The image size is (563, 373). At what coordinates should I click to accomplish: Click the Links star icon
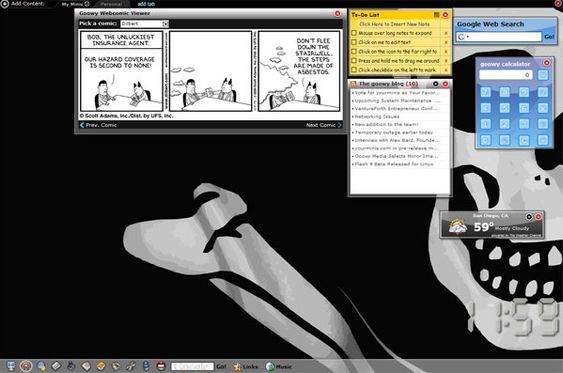[x=237, y=367]
